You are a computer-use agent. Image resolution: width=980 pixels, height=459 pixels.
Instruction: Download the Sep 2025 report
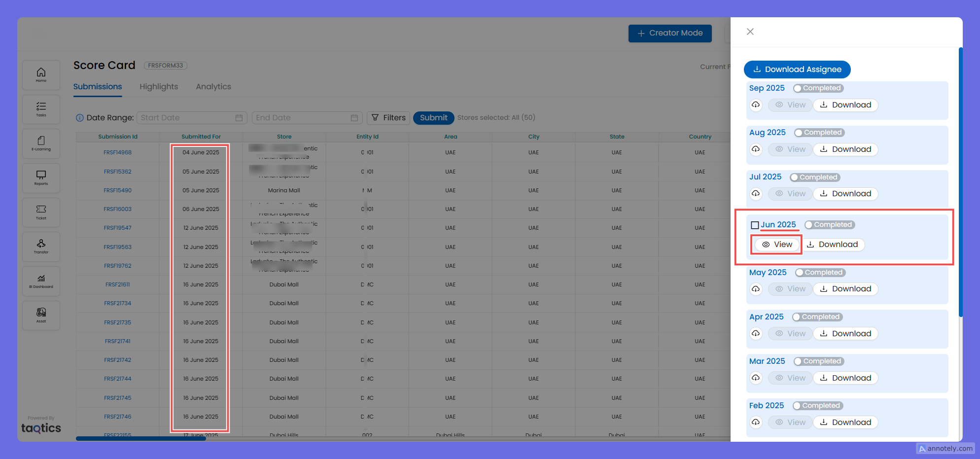[845, 105]
